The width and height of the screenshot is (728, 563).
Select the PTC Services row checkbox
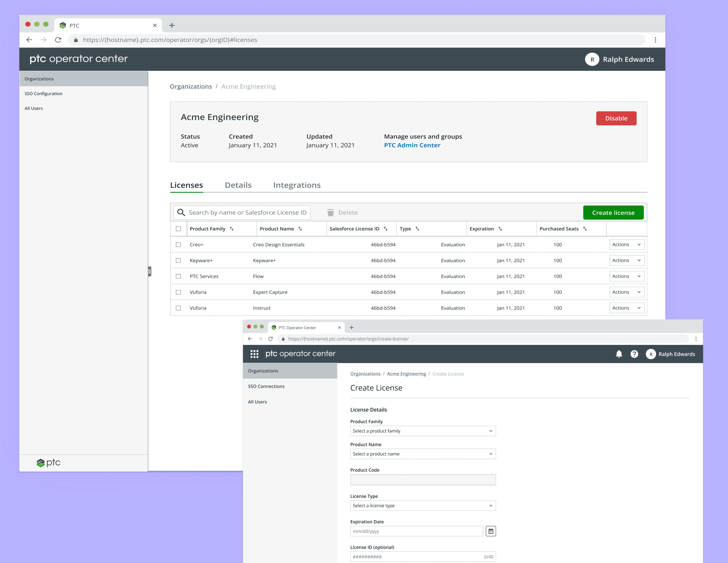pos(178,276)
